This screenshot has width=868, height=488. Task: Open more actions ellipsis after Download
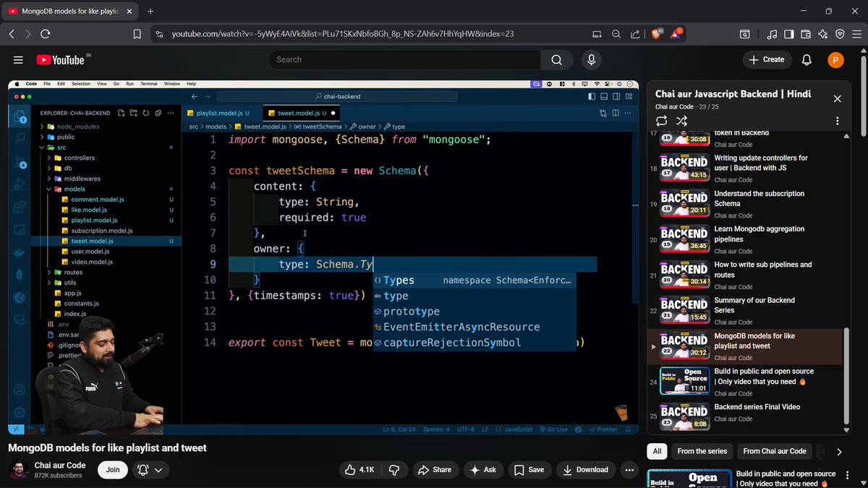tap(628, 470)
